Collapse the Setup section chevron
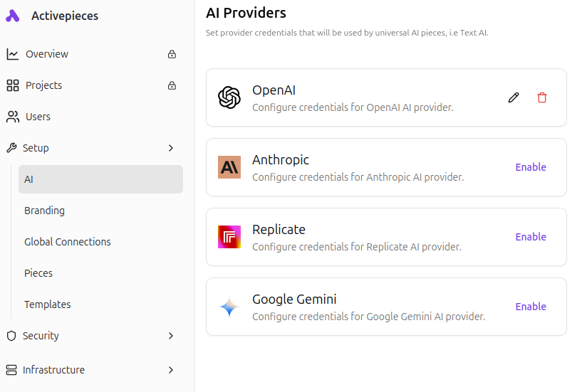Screen dimensions: 572x392 click(171, 148)
